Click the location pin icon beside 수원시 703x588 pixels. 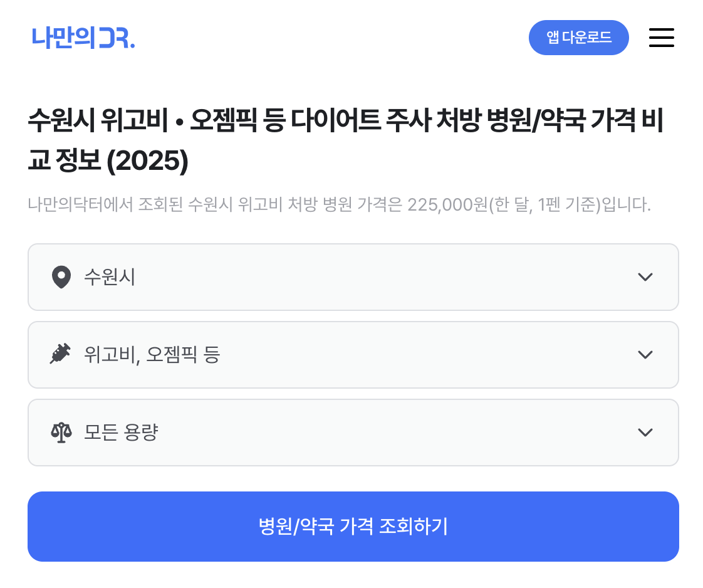(61, 277)
